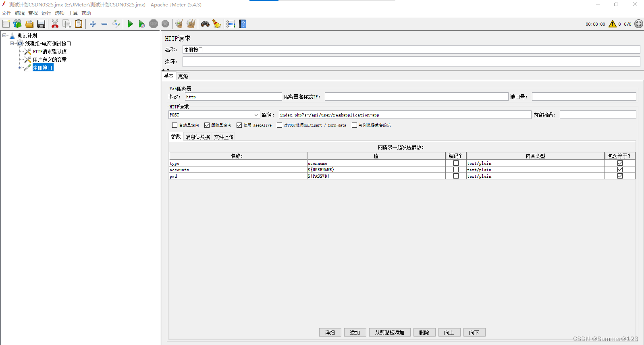This screenshot has width=644, height=345.
Task: Click the 路径 field
Action: coord(405,115)
